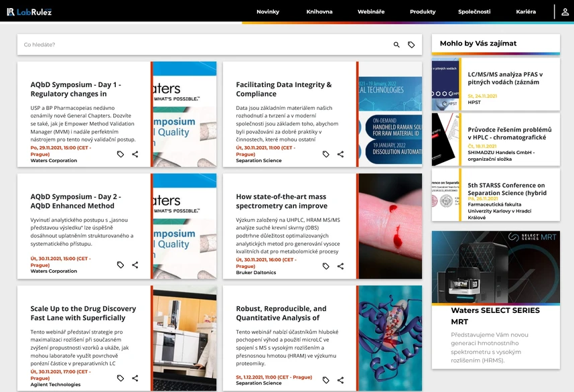Open 'How state-of-the-art mass spectrometry can improve'

coord(281,201)
